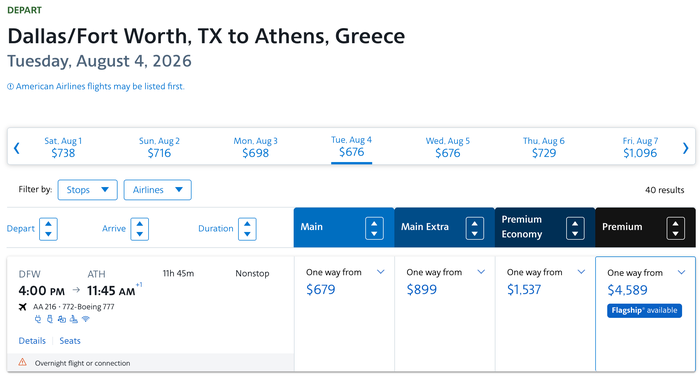The height and width of the screenshot is (377, 700).
Task: Open the Seats link for AA 216
Action: click(x=70, y=341)
